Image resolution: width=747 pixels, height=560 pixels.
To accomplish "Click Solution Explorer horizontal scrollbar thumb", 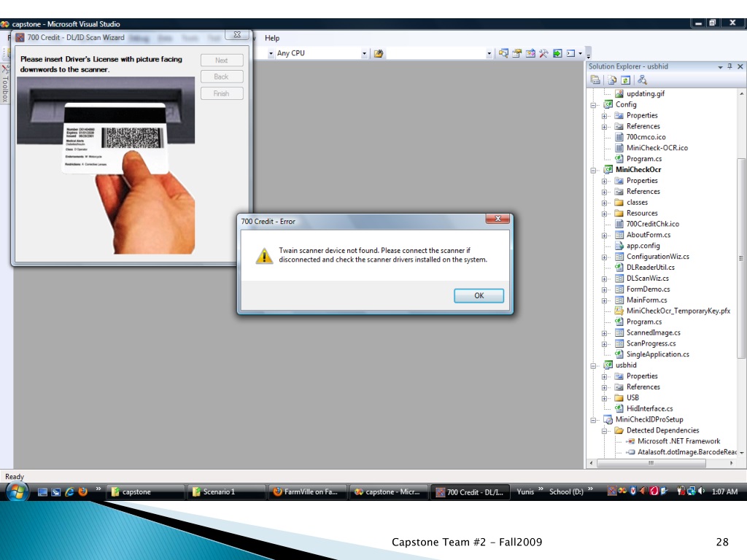I will pos(651,463).
